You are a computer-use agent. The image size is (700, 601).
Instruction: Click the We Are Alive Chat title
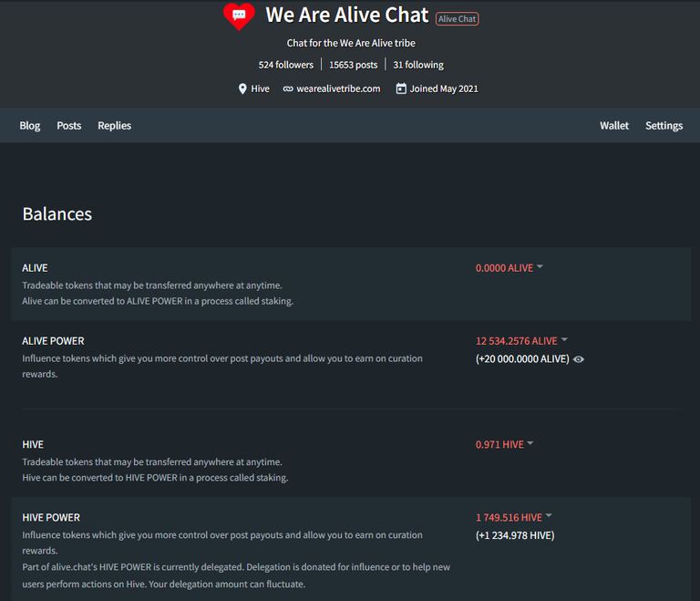[x=347, y=15]
